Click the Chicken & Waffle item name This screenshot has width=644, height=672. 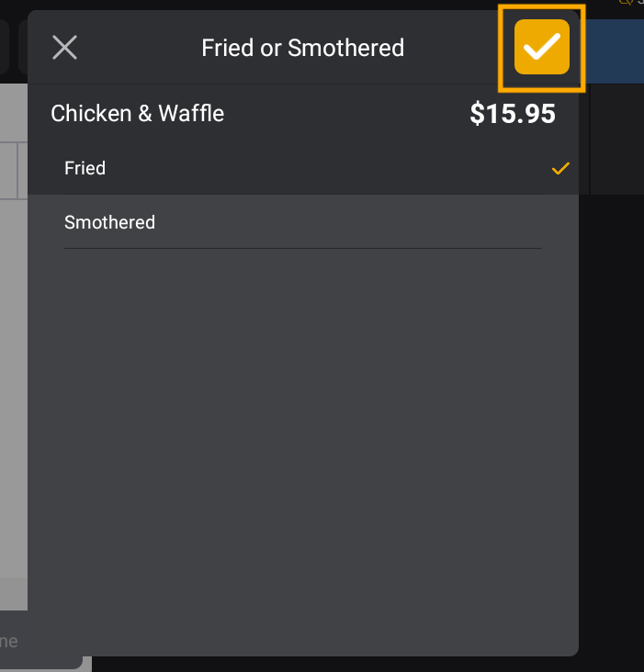point(138,114)
